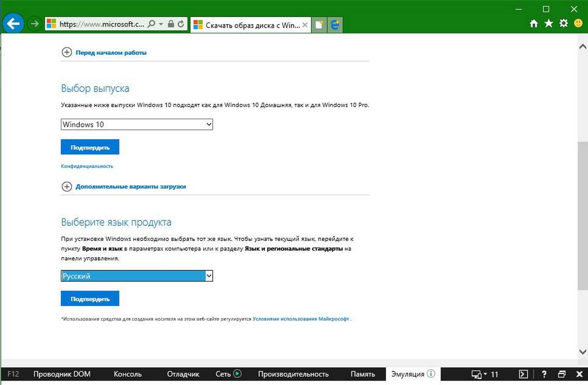Click Подтвердить under edition selection
The width and height of the screenshot is (588, 385).
coord(90,147)
